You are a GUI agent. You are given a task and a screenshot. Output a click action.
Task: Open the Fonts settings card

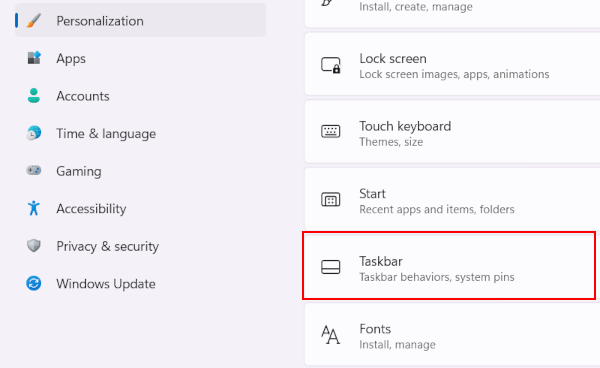[x=452, y=335]
